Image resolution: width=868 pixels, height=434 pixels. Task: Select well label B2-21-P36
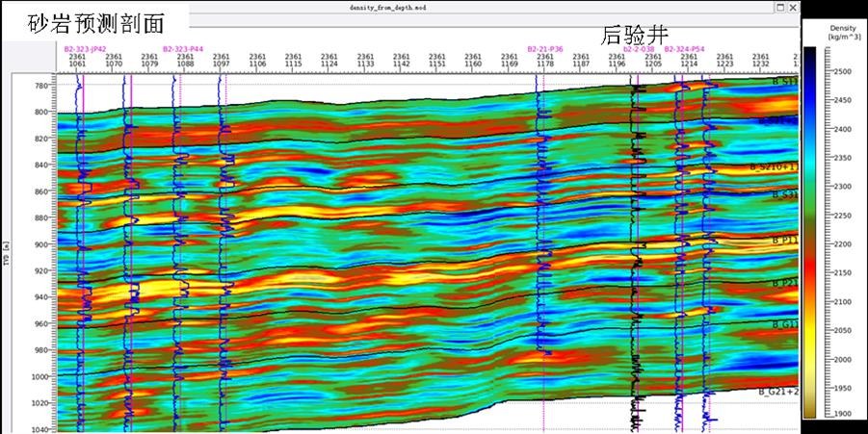(x=545, y=49)
